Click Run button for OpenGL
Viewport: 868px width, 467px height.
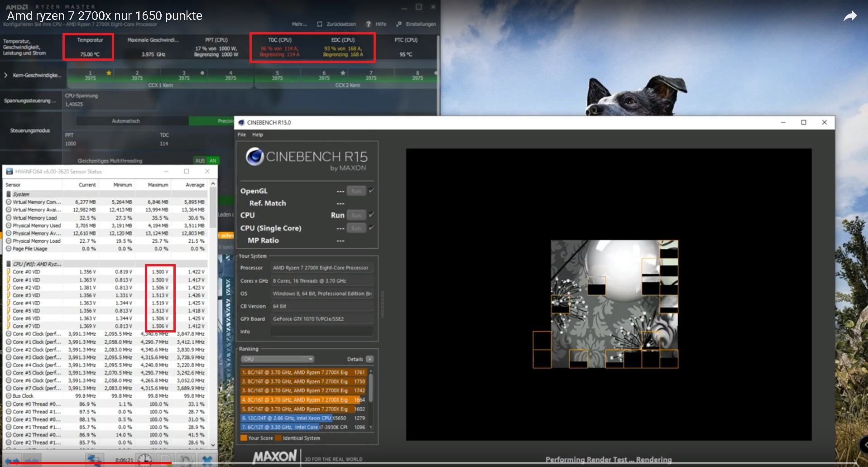pyautogui.click(x=356, y=191)
